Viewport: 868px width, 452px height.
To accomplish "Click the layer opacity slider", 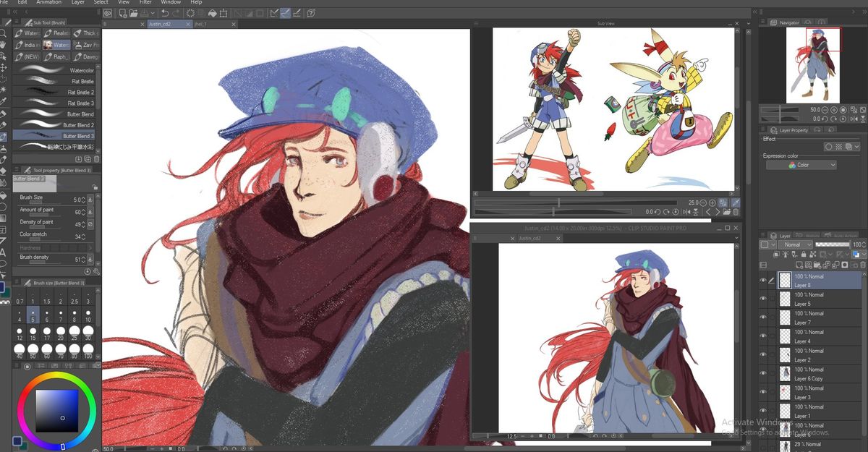I will pos(832,244).
